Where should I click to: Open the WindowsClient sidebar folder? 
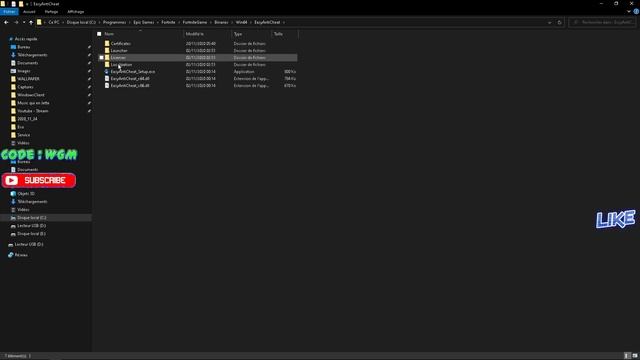tap(31, 95)
